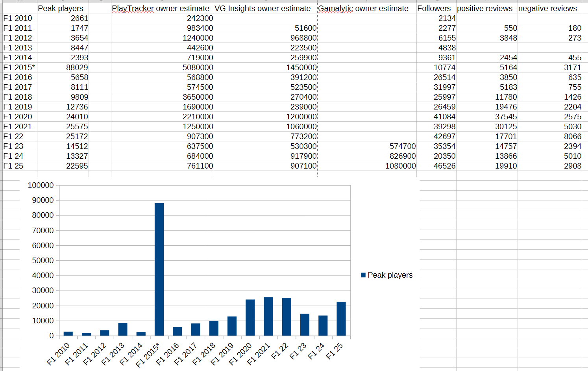The width and height of the screenshot is (588, 371).
Task: Click Followers cell showing 46526
Action: (436, 166)
